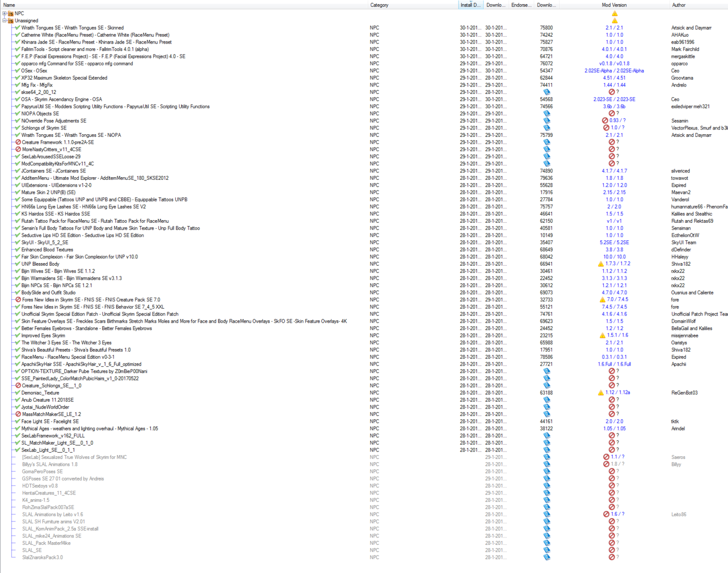Sort by the Name column header
This screenshot has width=728, height=573.
click(184, 5)
